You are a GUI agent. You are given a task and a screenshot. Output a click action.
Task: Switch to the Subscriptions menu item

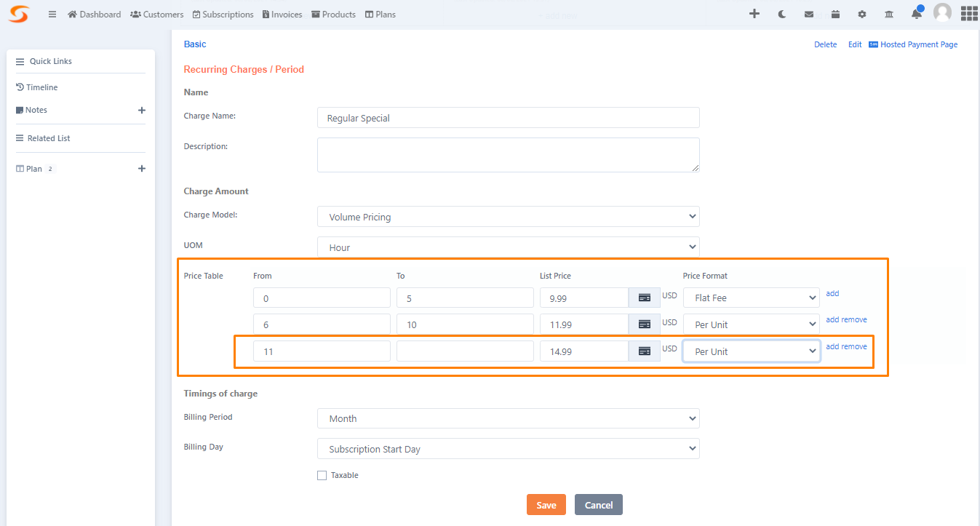click(x=223, y=14)
